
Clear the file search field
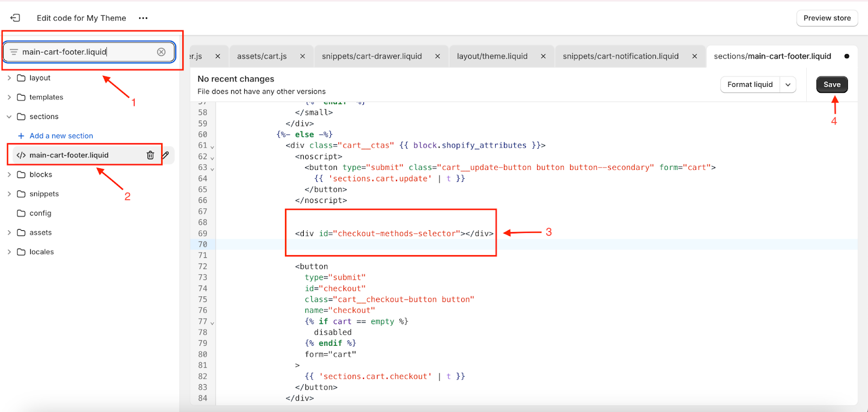(161, 52)
